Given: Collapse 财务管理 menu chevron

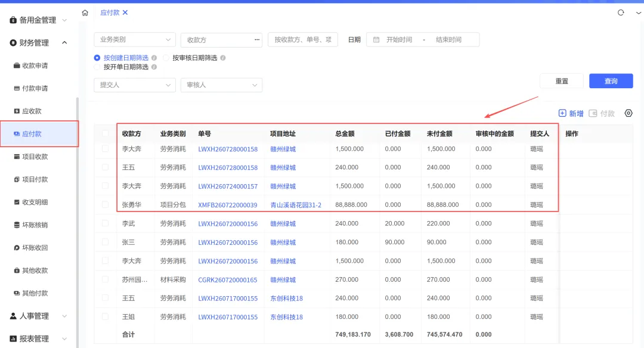Looking at the screenshot, I should click(x=64, y=43).
